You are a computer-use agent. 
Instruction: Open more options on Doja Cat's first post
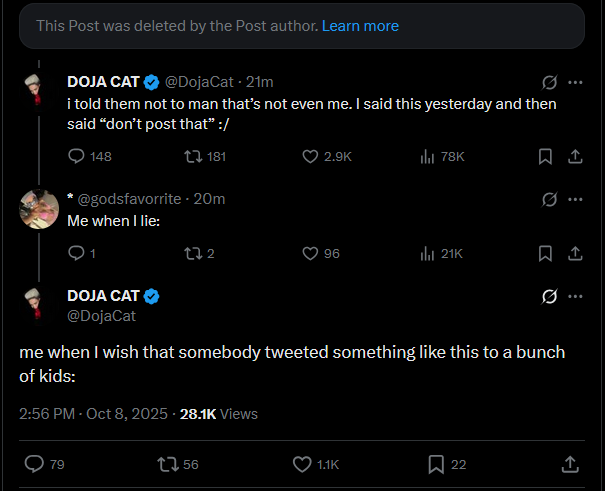point(575,81)
